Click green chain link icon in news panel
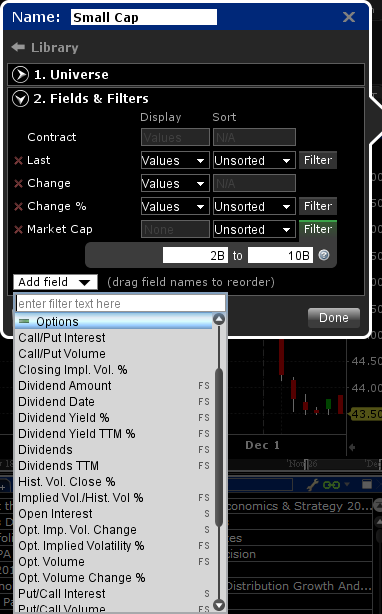This screenshot has height=614, width=382. (331, 485)
